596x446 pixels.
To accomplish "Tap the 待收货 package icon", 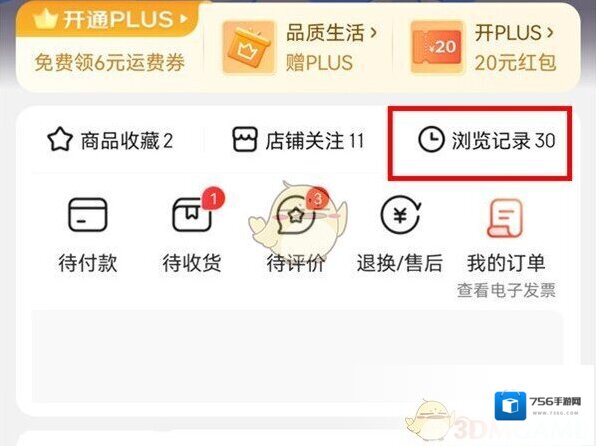I will pos(192,215).
